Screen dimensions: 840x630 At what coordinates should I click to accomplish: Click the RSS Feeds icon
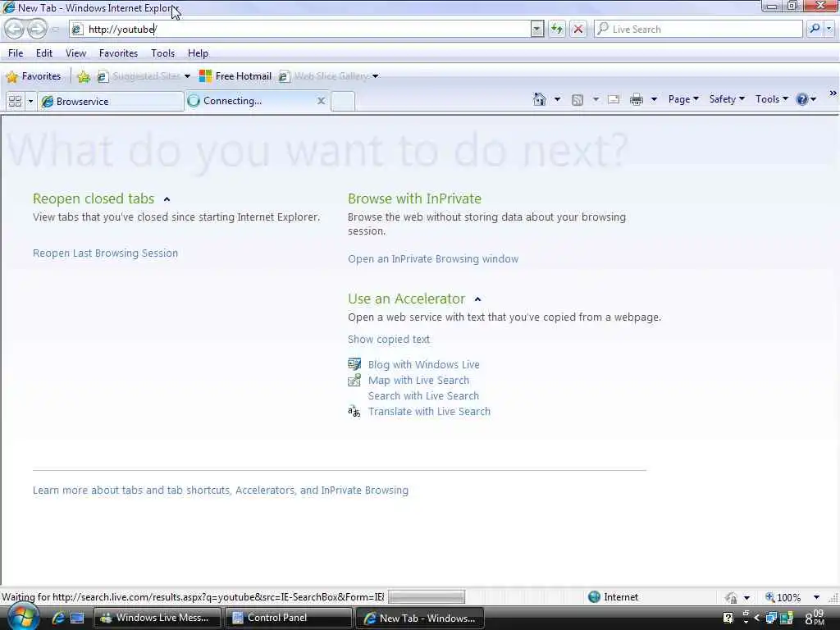coord(577,99)
